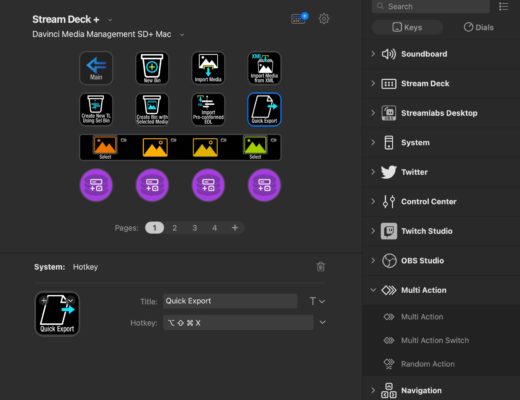Click the Hotkey shortcut field
The image size is (520, 400).
pos(238,323)
